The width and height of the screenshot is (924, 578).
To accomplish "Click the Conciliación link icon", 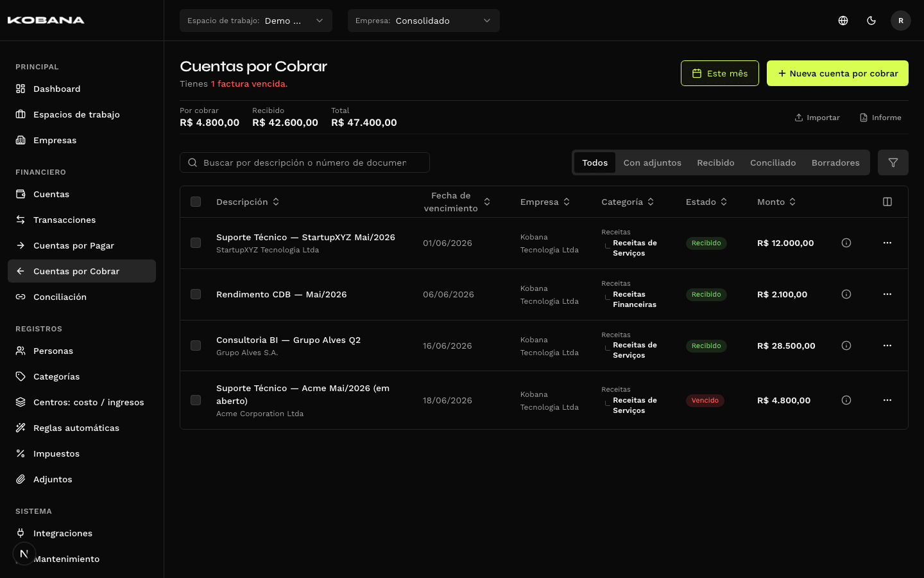I will [21, 297].
